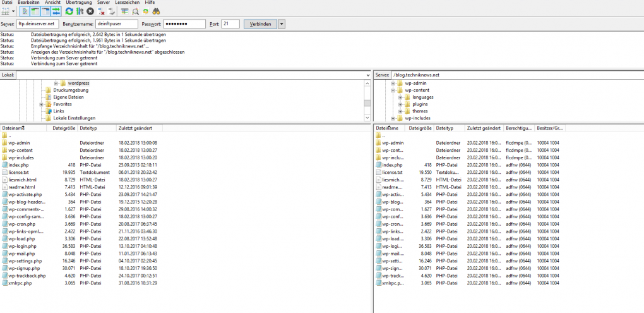Open the Site Manager (Servermanager) icon
This screenshot has width=644, height=313.
[5, 11]
